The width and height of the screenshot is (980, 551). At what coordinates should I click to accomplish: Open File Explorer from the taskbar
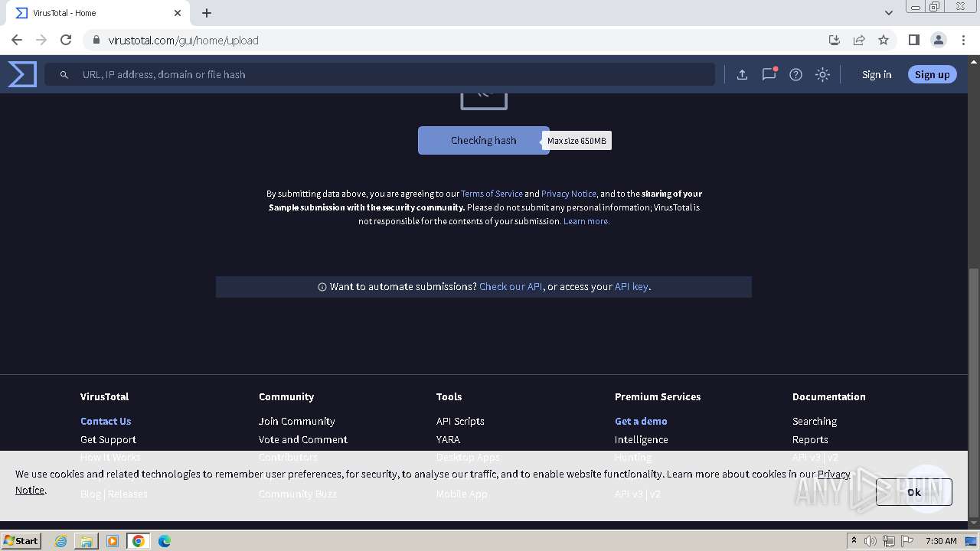point(87,541)
